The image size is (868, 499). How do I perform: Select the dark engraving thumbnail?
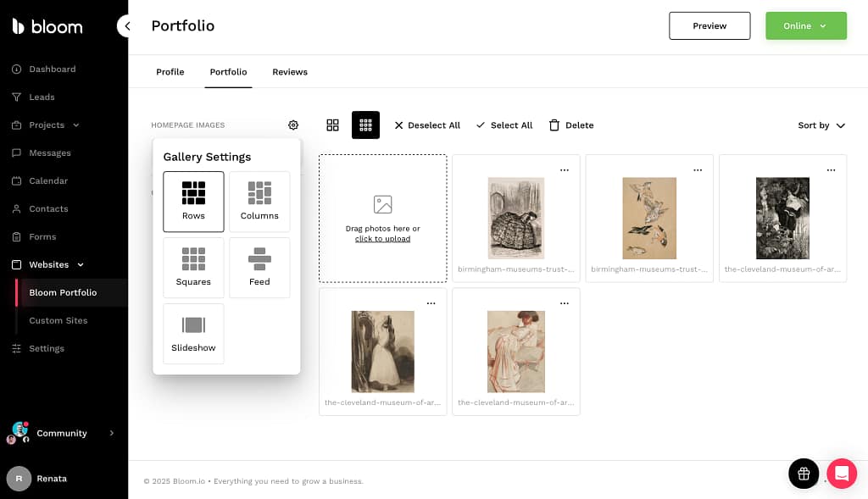tap(782, 218)
